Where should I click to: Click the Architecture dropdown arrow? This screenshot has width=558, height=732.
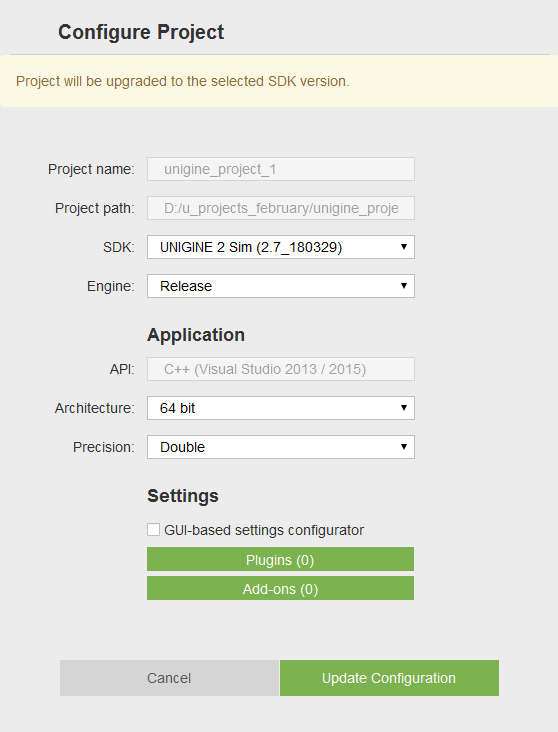click(x=404, y=408)
